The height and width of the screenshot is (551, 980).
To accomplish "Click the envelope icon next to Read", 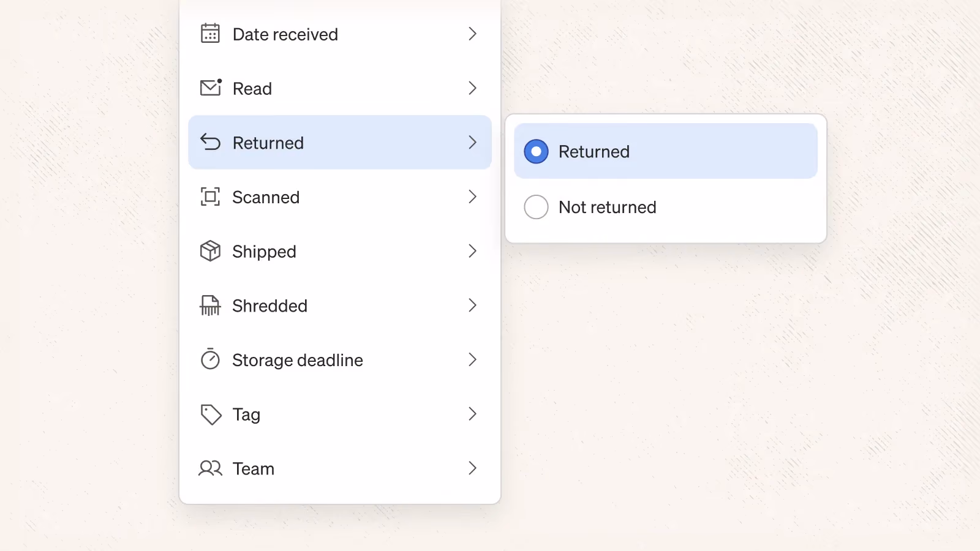I will coord(211,88).
